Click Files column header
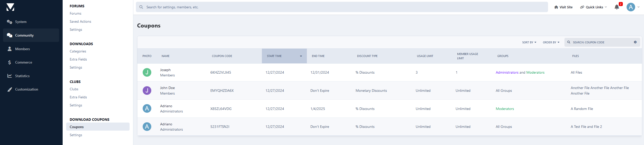Screen dimensions: 644x145 click(x=575, y=56)
